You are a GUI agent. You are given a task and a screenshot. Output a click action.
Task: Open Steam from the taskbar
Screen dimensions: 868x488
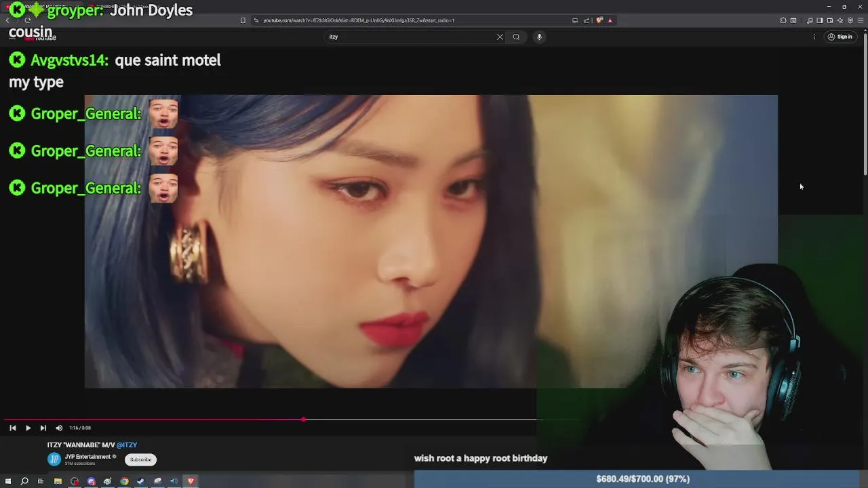click(140, 481)
